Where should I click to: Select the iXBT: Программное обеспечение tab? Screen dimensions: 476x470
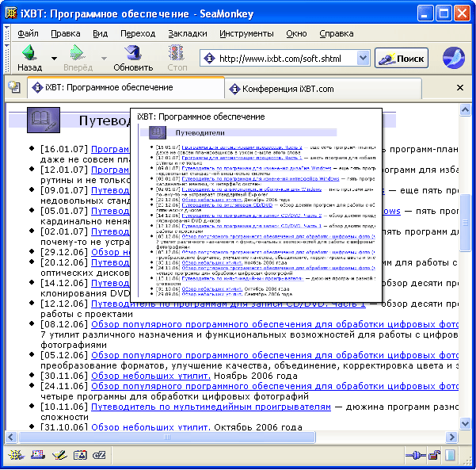[x=126, y=87]
